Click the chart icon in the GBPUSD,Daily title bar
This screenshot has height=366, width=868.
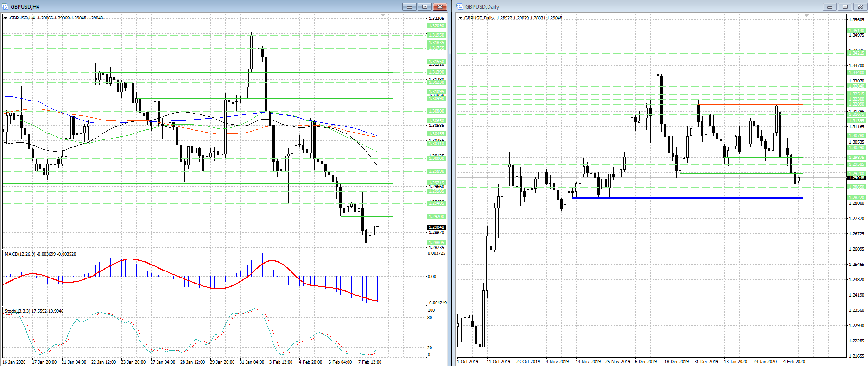pyautogui.click(x=460, y=6)
